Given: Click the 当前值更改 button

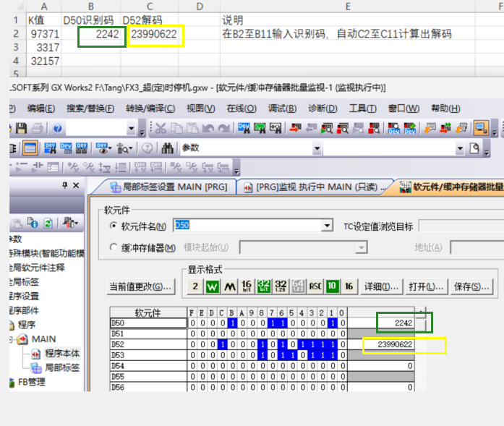Looking at the screenshot, I should point(140,286).
